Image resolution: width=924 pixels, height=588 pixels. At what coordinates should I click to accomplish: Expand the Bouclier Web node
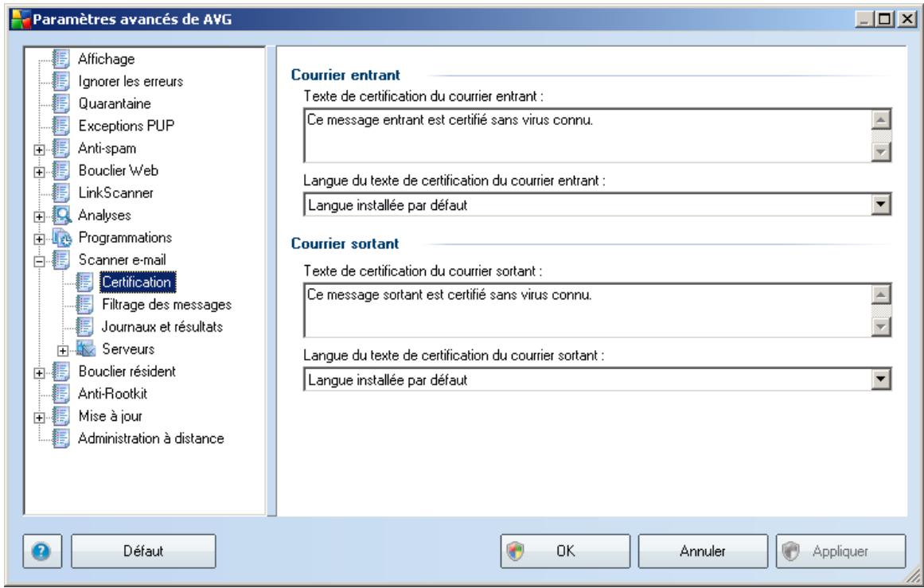(x=39, y=172)
